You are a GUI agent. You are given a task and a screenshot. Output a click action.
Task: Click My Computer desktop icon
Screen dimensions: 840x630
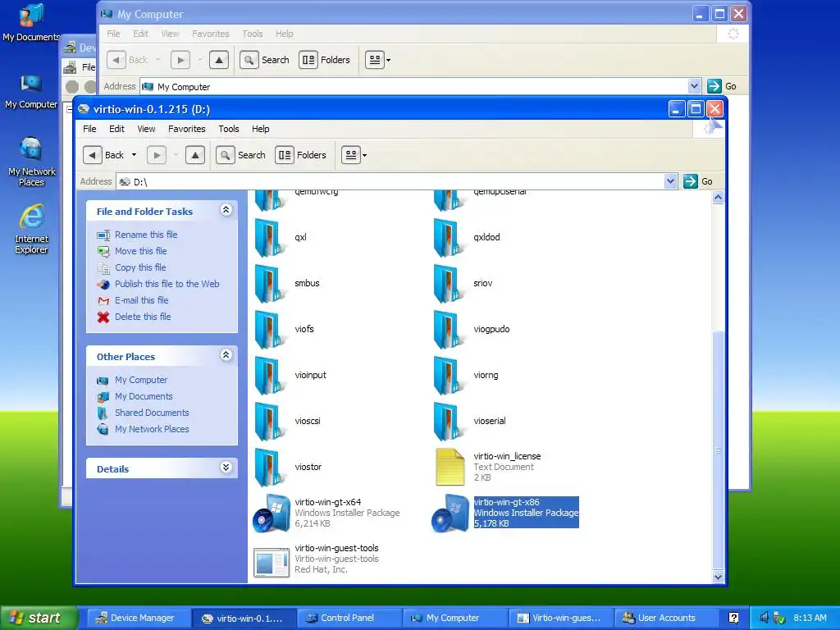coord(31,92)
